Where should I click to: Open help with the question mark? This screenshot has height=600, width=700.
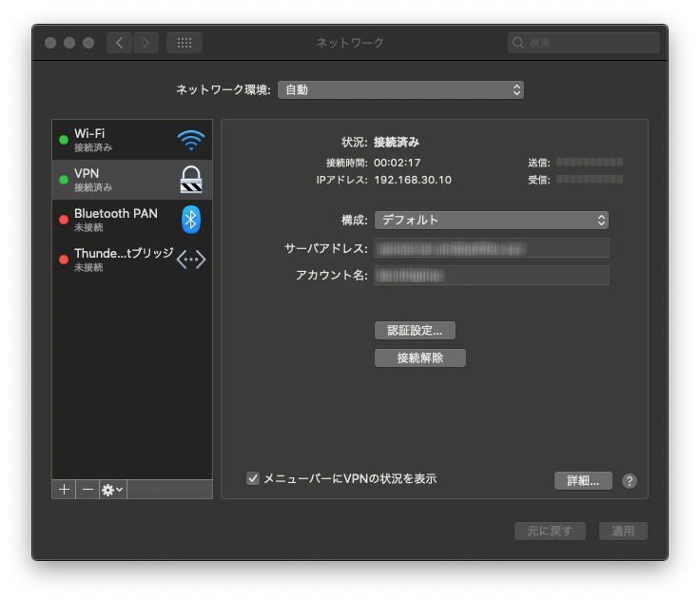pyautogui.click(x=630, y=481)
